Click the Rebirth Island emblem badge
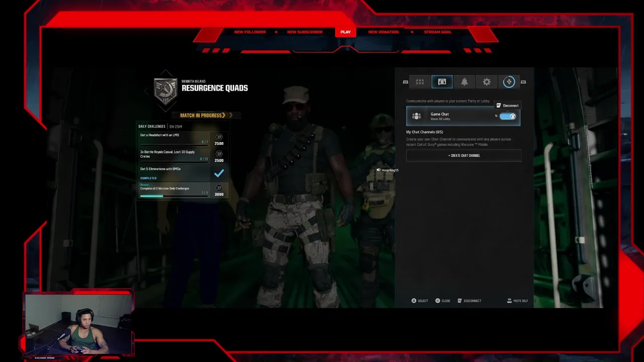Screen dimensions: 644x362 coord(166,91)
